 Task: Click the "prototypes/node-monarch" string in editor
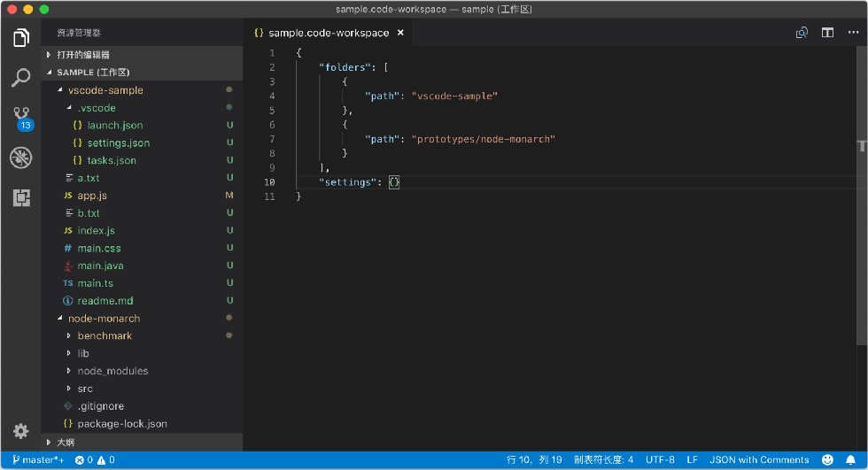pos(484,139)
